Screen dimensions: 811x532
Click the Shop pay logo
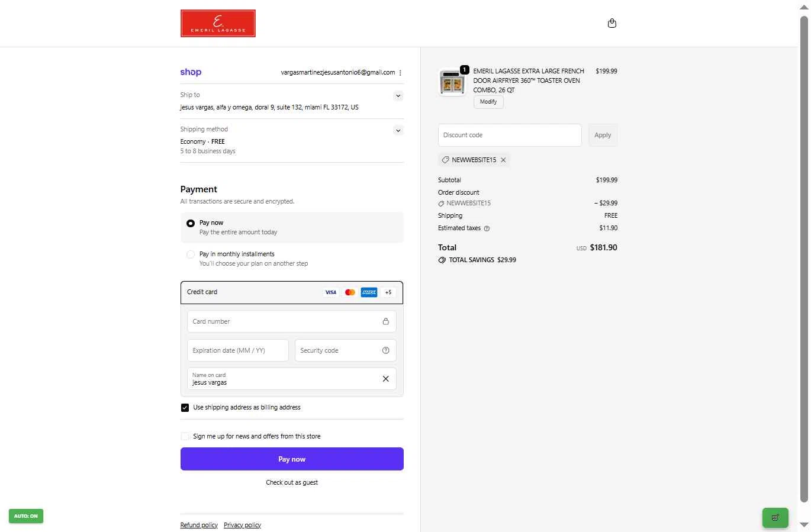pyautogui.click(x=191, y=72)
